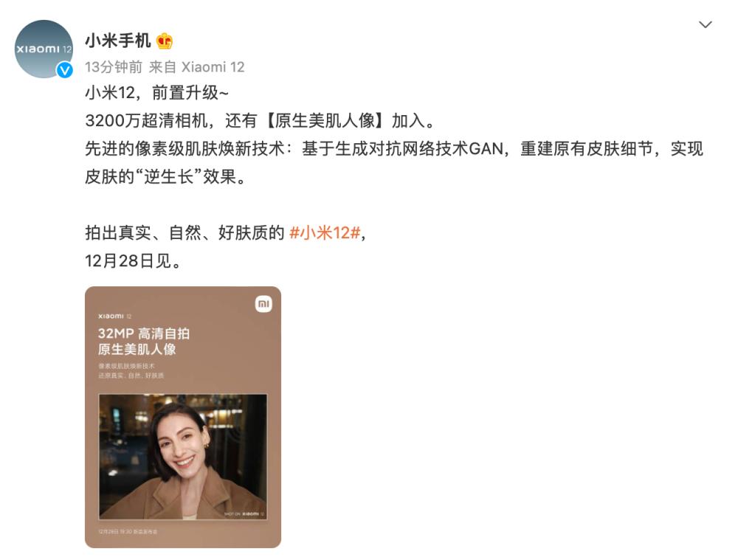738x560 pixels.
Task: Open the Xiaomi 12 round profile avatar
Action: click(x=44, y=49)
